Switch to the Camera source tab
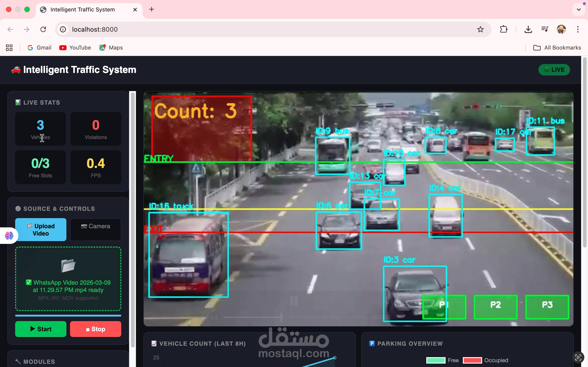 pyautogui.click(x=96, y=230)
